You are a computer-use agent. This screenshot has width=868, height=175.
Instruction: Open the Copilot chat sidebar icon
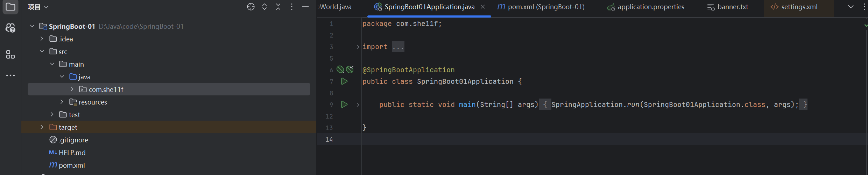(x=10, y=28)
